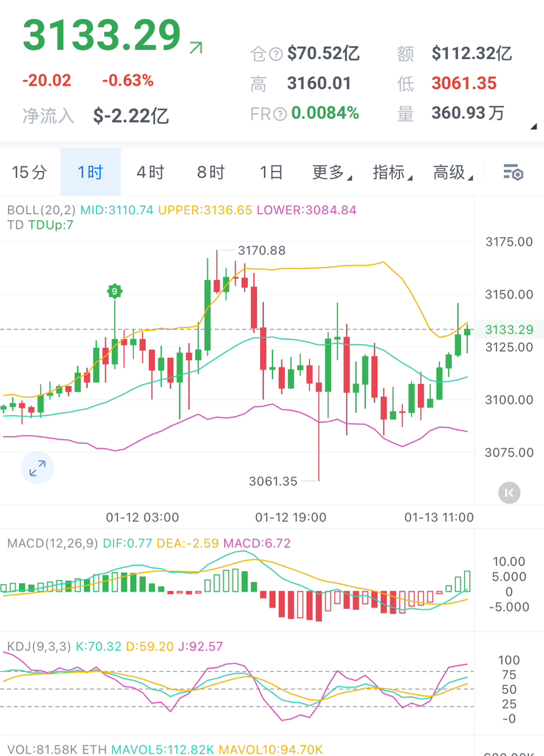Image resolution: width=544 pixels, height=756 pixels.
Task: Open the 更多 timeframe dropdown
Action: [331, 173]
